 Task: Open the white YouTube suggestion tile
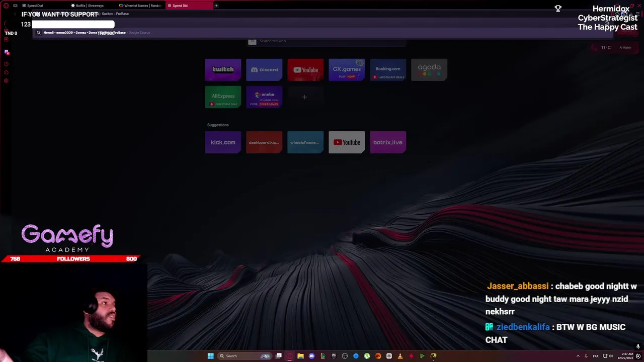point(347,142)
